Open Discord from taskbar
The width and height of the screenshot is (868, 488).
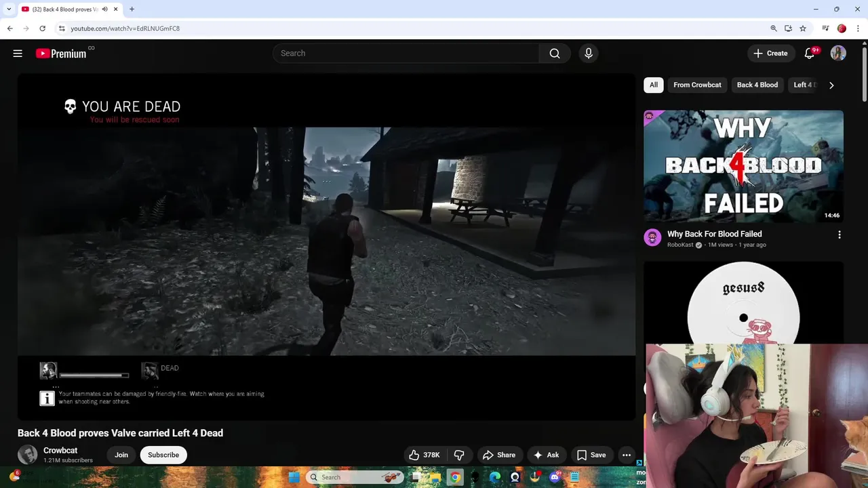pos(555,477)
